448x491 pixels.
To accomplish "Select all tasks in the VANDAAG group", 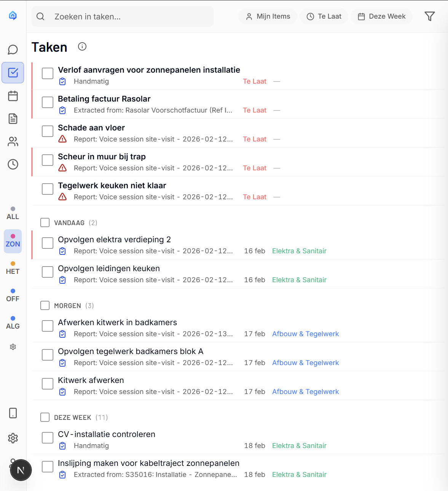I will point(45,222).
